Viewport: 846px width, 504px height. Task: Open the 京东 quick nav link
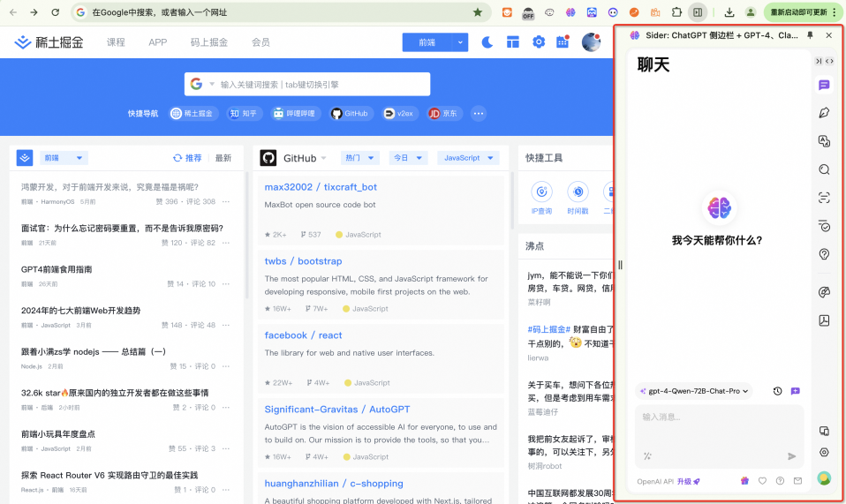[444, 114]
